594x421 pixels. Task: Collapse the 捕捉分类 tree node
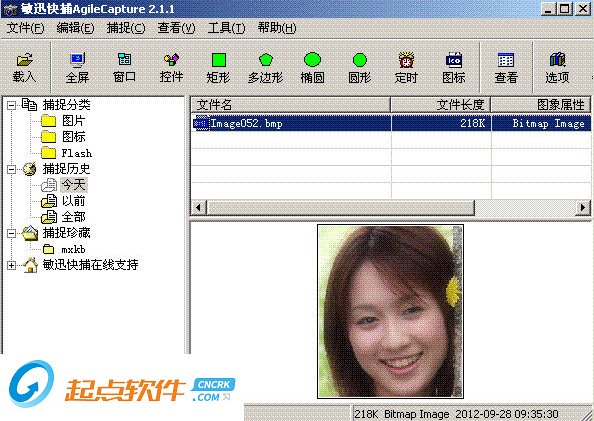pos(11,105)
